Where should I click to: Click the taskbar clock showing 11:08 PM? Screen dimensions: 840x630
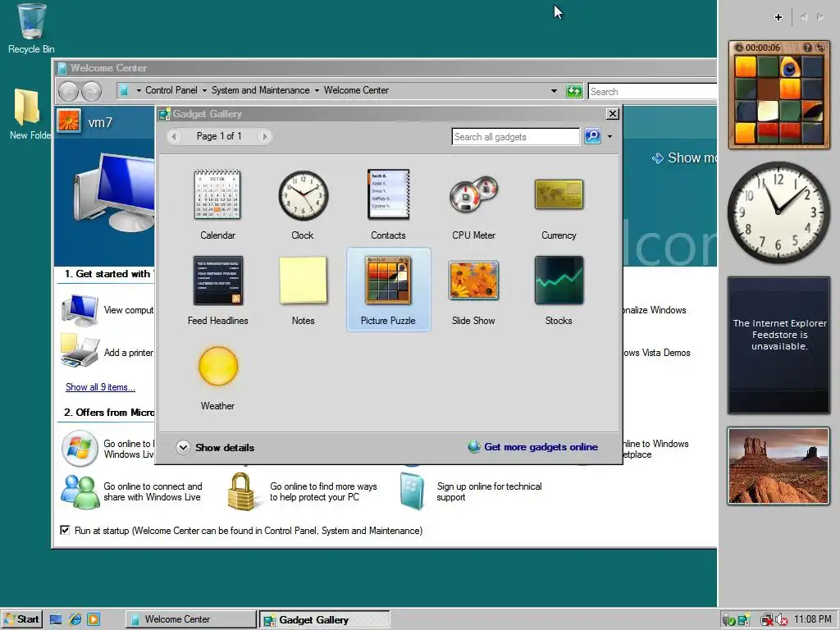point(813,619)
